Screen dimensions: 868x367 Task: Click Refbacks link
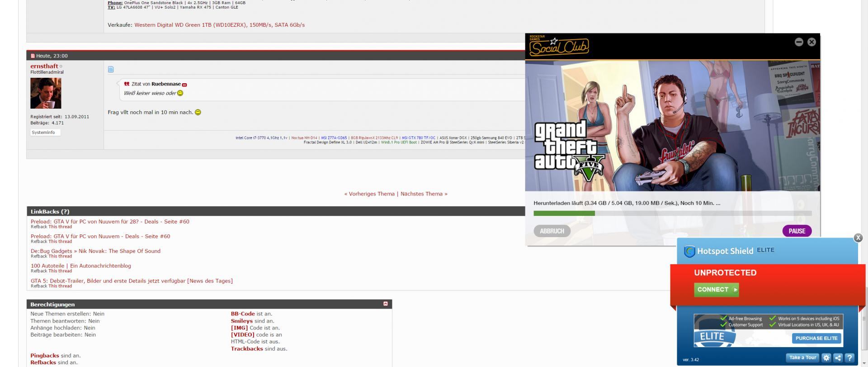[43, 362]
